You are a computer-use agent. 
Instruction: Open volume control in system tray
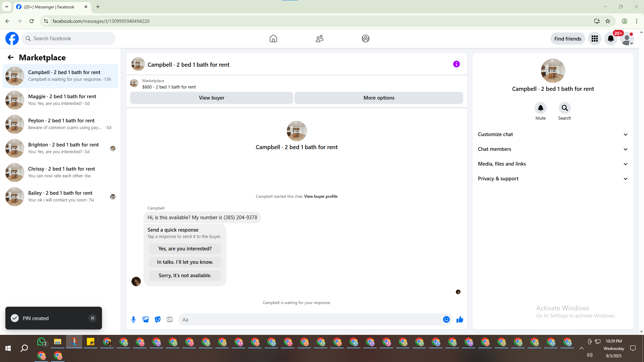(x=590, y=355)
